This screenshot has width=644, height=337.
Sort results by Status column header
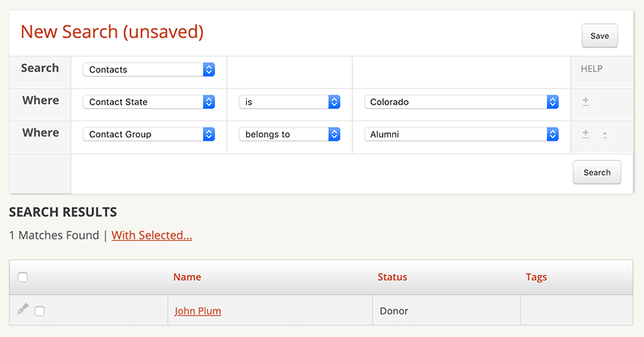tap(392, 277)
